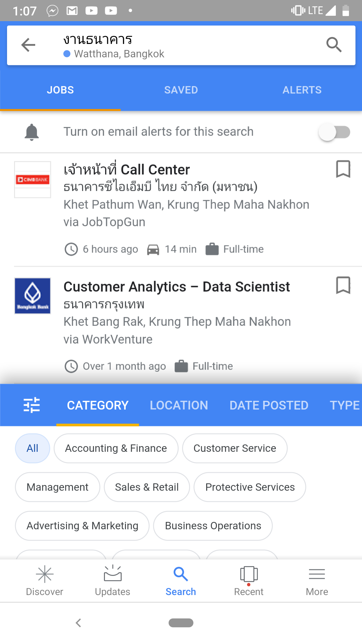Screen dimensions: 362x644
Task: Switch to the Alerts tab
Action: [x=302, y=90]
